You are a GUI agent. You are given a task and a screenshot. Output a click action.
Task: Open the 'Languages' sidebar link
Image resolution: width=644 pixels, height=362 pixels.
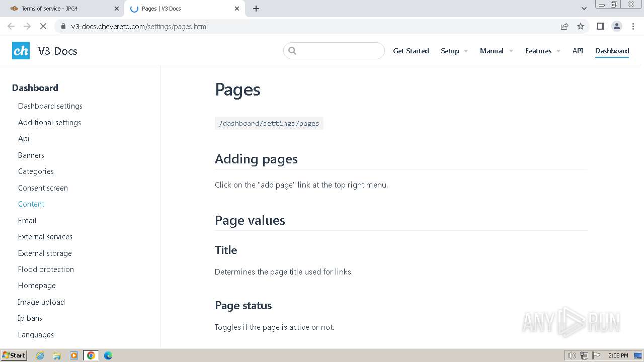[36, 335]
